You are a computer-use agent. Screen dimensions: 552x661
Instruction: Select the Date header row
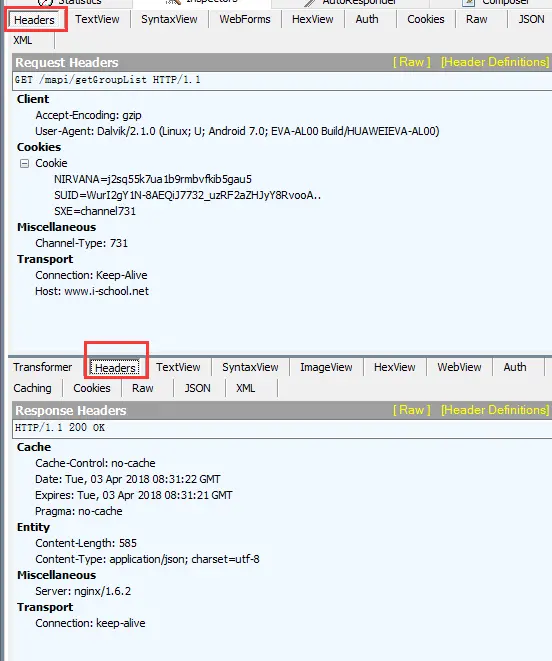[x=128, y=479]
